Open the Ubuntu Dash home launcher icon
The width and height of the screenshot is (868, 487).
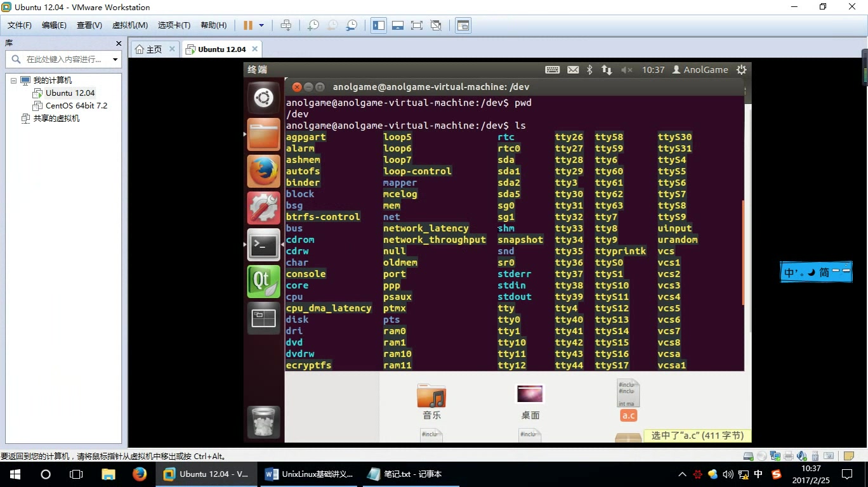[263, 98]
